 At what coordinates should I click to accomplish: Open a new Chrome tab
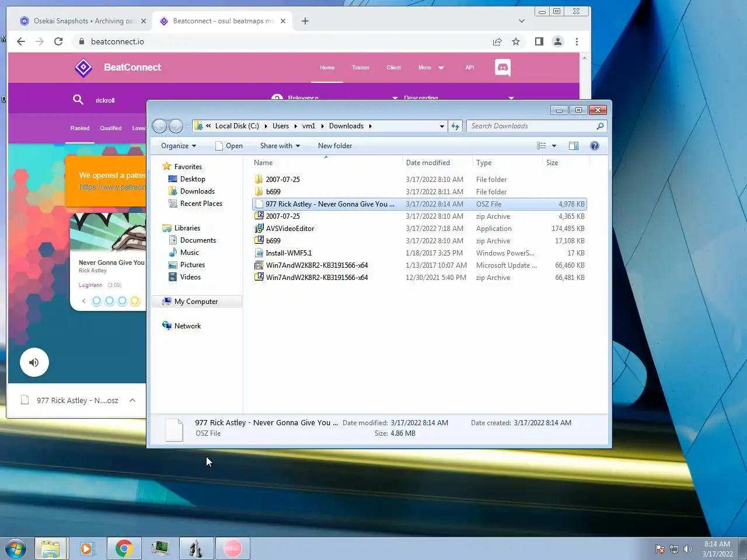pyautogui.click(x=305, y=21)
